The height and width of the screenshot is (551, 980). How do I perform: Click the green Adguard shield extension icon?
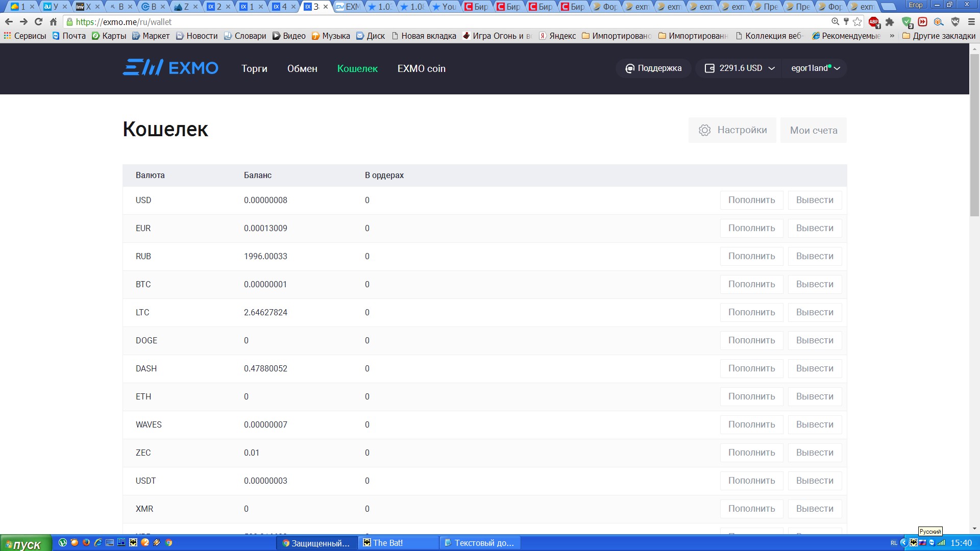(906, 22)
